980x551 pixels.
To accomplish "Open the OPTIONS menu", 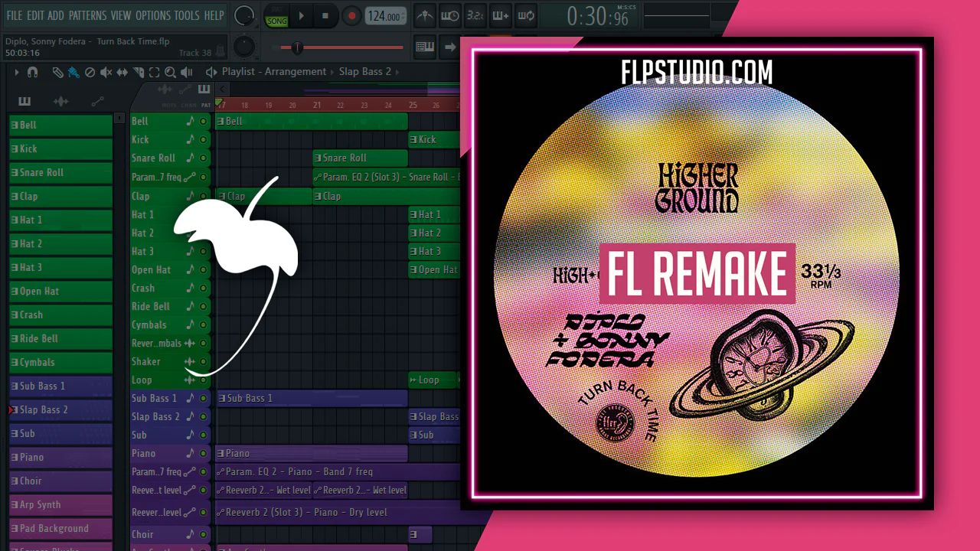I will [153, 15].
